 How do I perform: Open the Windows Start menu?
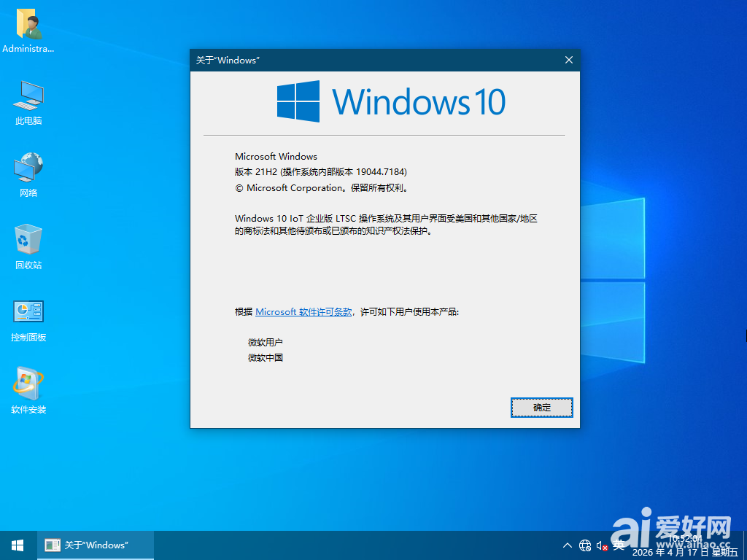(18, 545)
